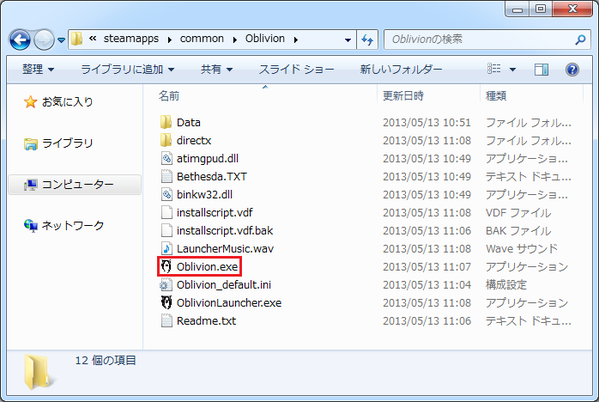Click the atimgpud.dll file icon

(166, 158)
